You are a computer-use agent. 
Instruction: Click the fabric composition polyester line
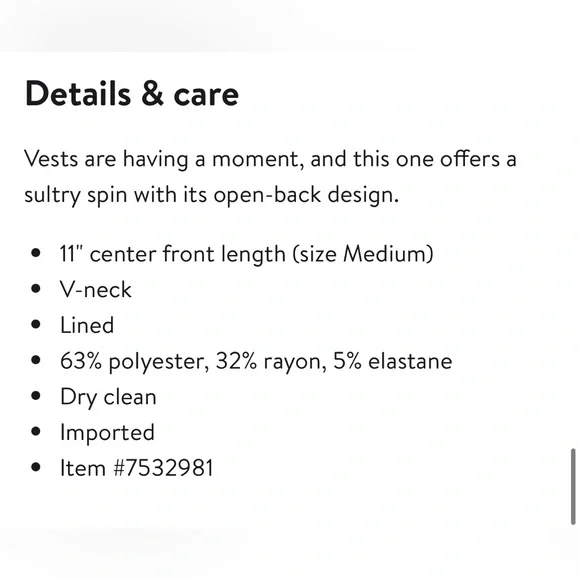[x=256, y=361]
